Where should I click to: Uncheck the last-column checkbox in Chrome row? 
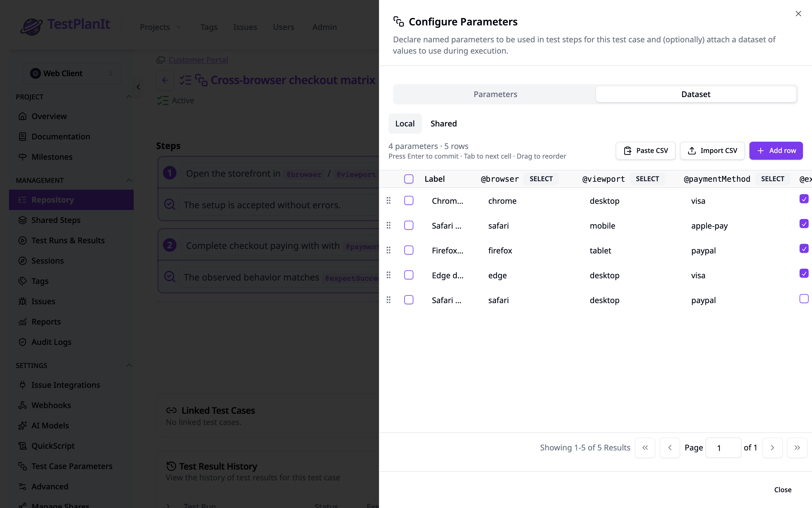tap(804, 199)
